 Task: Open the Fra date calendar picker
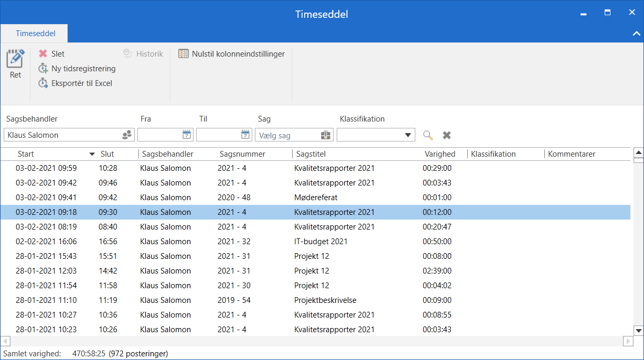coord(187,135)
